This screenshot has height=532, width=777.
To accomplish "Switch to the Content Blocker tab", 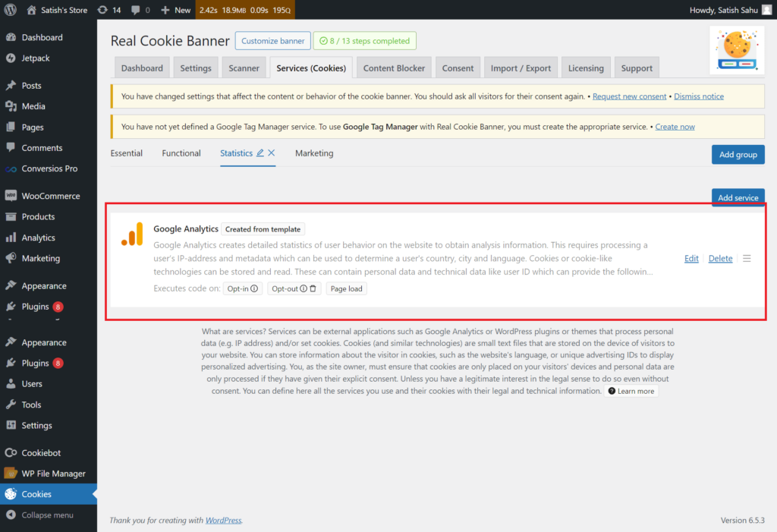I will tap(394, 68).
